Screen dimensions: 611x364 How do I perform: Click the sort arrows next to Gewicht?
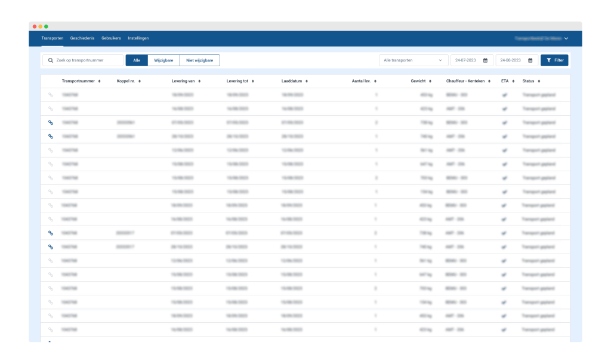(x=431, y=81)
